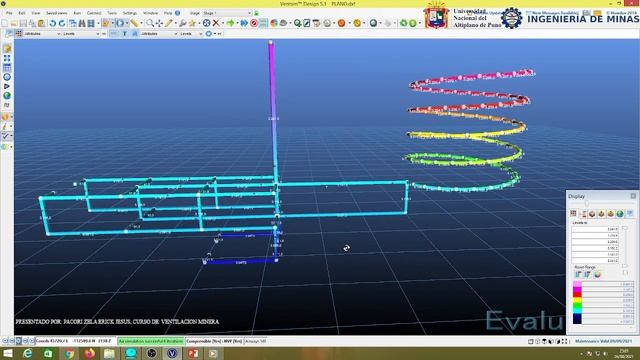The height and width of the screenshot is (360, 640).
Task: Toggle the text T display button
Action: [x=124, y=34]
